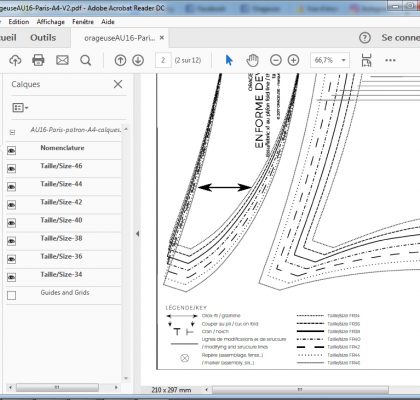Hide the Taille/Size-44 layer

click(12, 187)
